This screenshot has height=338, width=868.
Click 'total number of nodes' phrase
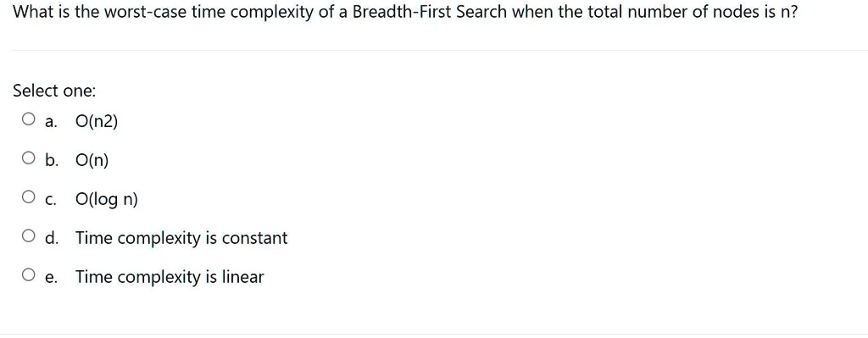click(666, 12)
